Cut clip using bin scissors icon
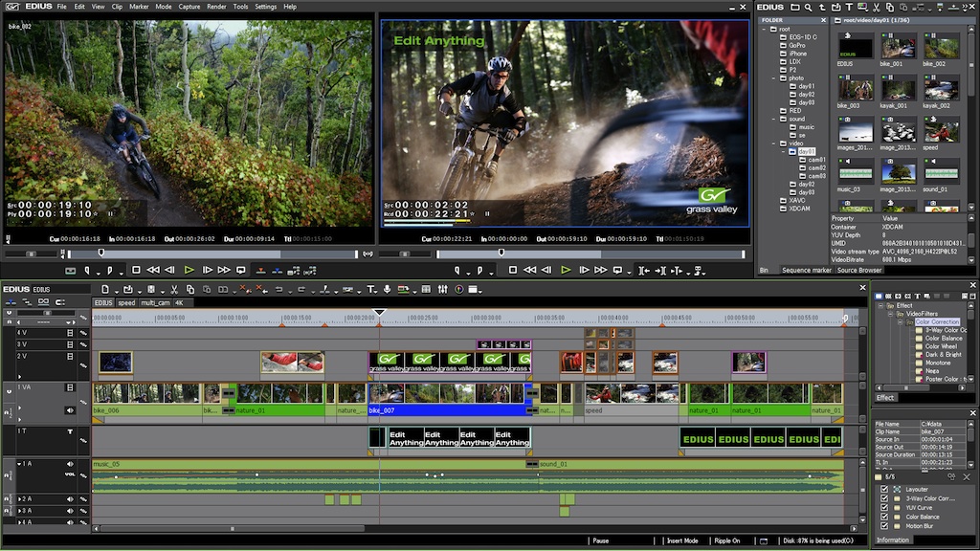980x551 pixels. [x=877, y=8]
